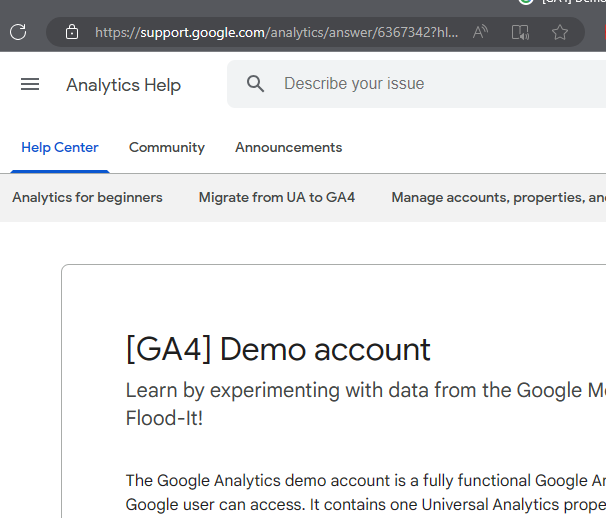Screen dimensions: 606x518
Task: View site info via the lock icon
Action: [71, 32]
